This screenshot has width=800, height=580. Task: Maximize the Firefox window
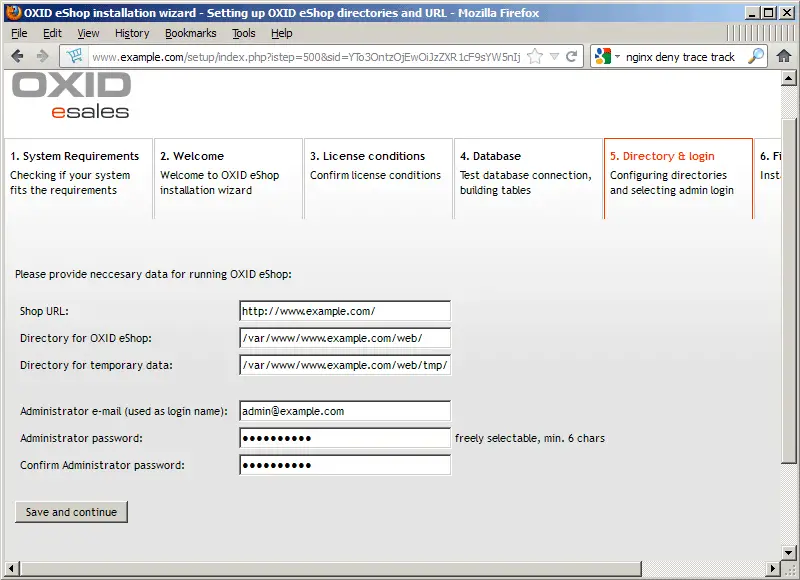[x=768, y=13]
